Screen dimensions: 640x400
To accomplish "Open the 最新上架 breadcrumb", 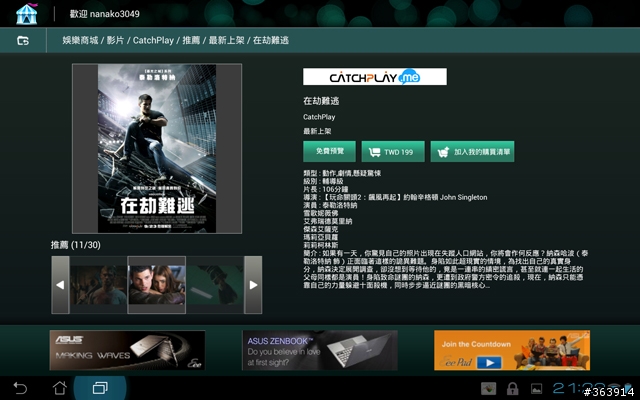I will point(227,40).
